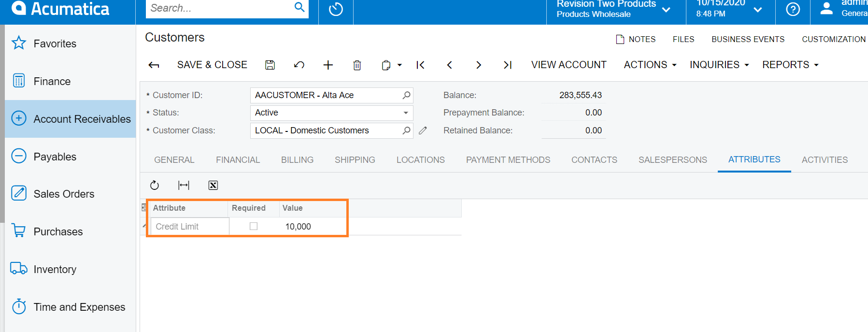Select the Credit Limit attribute cell
Viewport: 868px width, 332px height.
(190, 226)
